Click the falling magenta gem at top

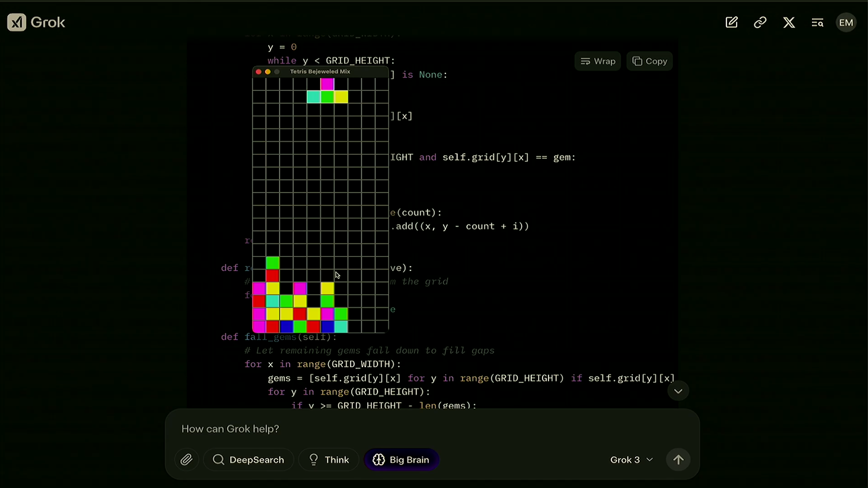point(327,84)
